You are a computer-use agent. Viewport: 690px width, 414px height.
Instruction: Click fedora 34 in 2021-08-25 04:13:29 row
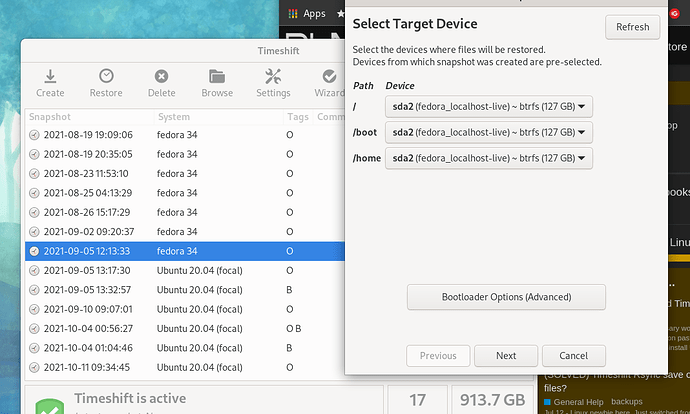coord(177,193)
